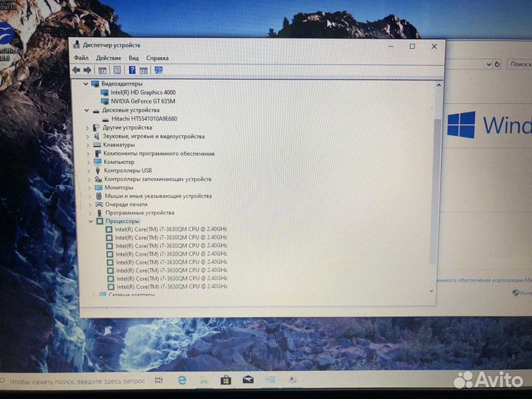Select the Звуковые, игровые и видеоустройства speaker icon
The image size is (532, 399).
click(x=97, y=136)
